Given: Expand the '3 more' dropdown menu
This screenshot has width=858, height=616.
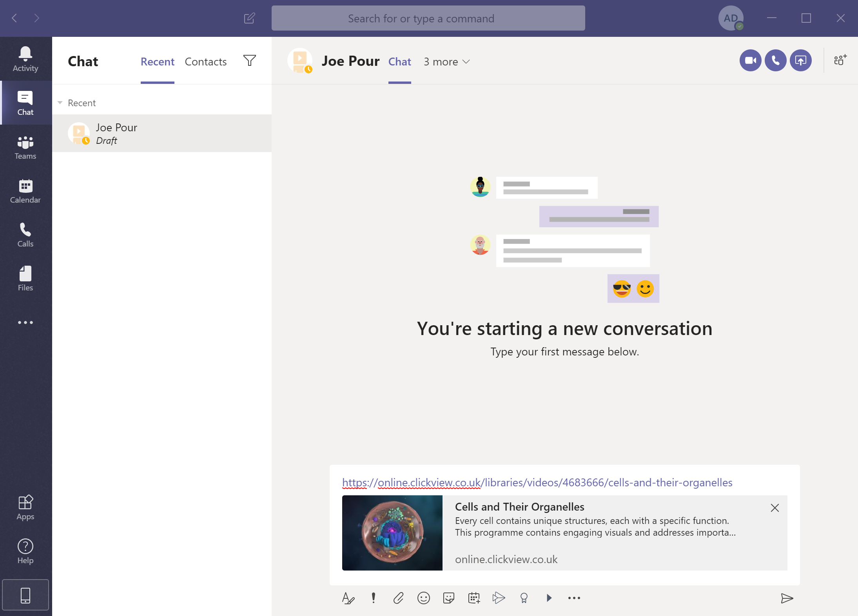Looking at the screenshot, I should click(446, 61).
